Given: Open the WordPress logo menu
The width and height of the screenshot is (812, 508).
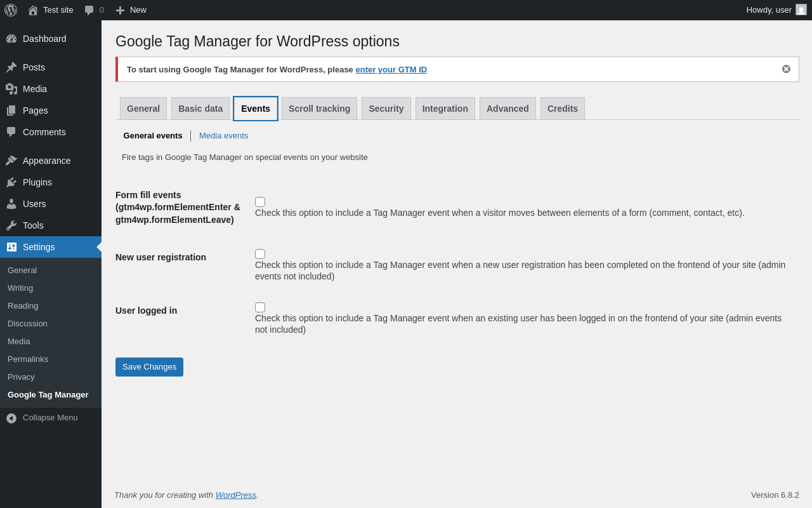Looking at the screenshot, I should (x=11, y=10).
